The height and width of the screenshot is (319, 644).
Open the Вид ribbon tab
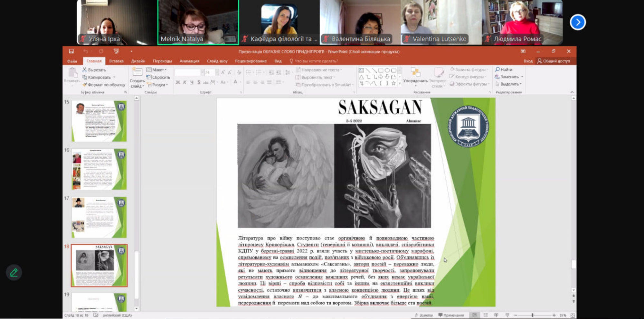tap(278, 61)
